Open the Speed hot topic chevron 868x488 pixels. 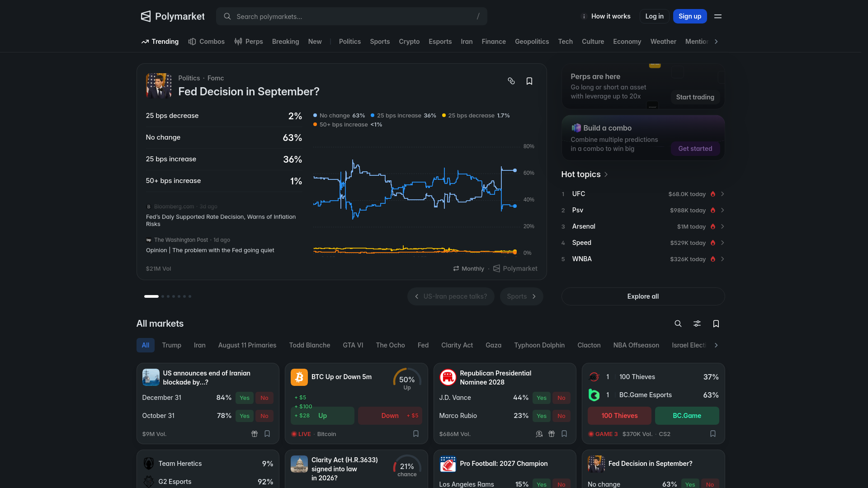(722, 243)
